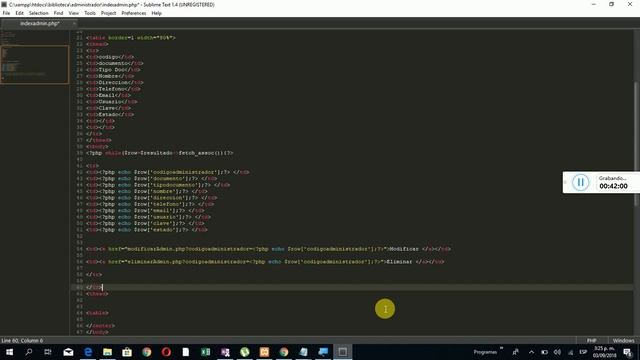
Task: Open the purple Visual Studio icon in taskbar
Action: pos(225,352)
